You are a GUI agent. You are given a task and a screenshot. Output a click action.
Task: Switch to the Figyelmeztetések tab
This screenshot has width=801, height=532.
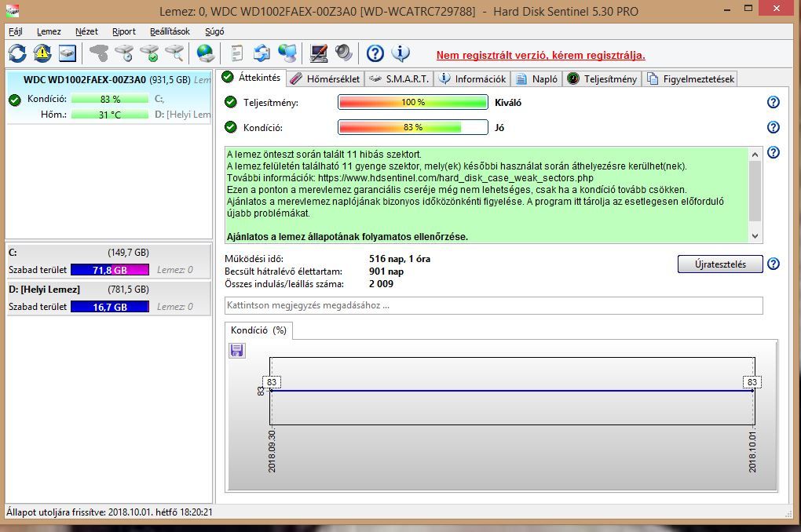pyautogui.click(x=690, y=79)
